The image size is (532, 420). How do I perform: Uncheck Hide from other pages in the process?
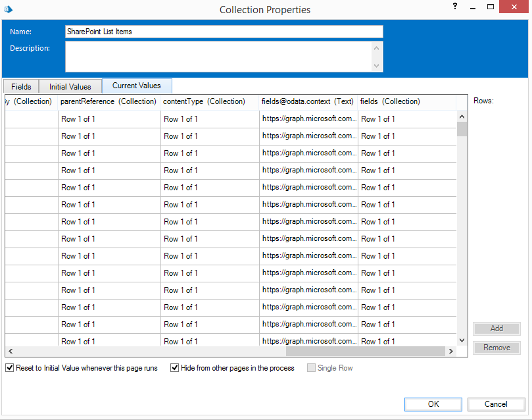175,368
